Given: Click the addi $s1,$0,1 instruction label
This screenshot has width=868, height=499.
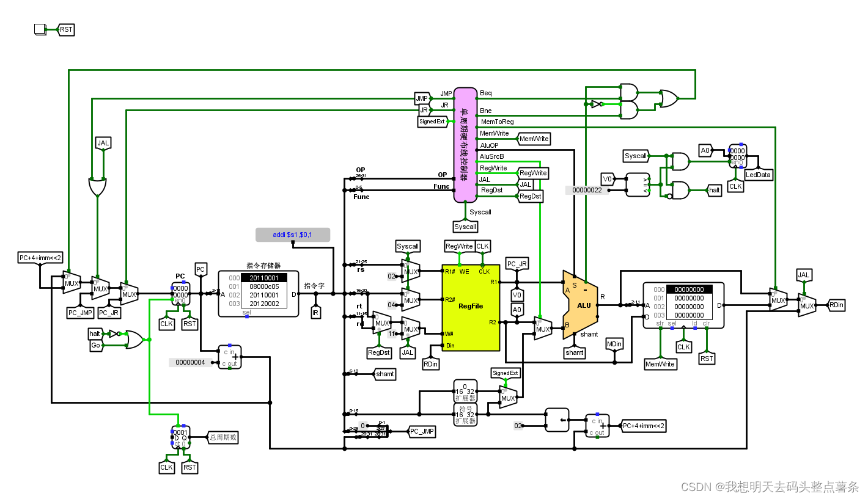Looking at the screenshot, I should [292, 235].
